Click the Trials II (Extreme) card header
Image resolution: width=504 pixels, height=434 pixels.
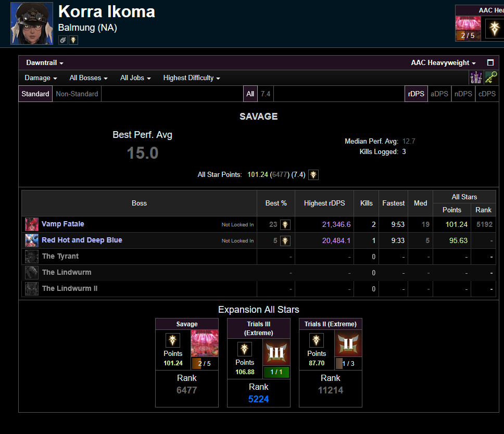tap(331, 324)
